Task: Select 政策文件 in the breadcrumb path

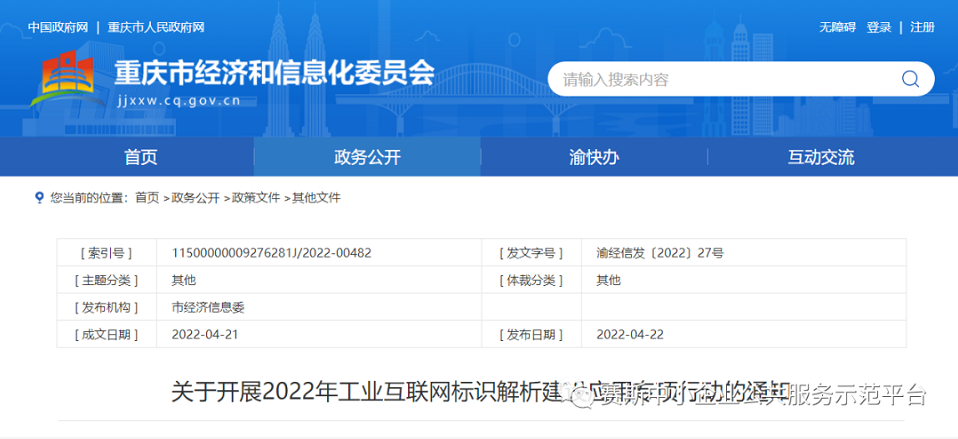Action: coord(256,198)
